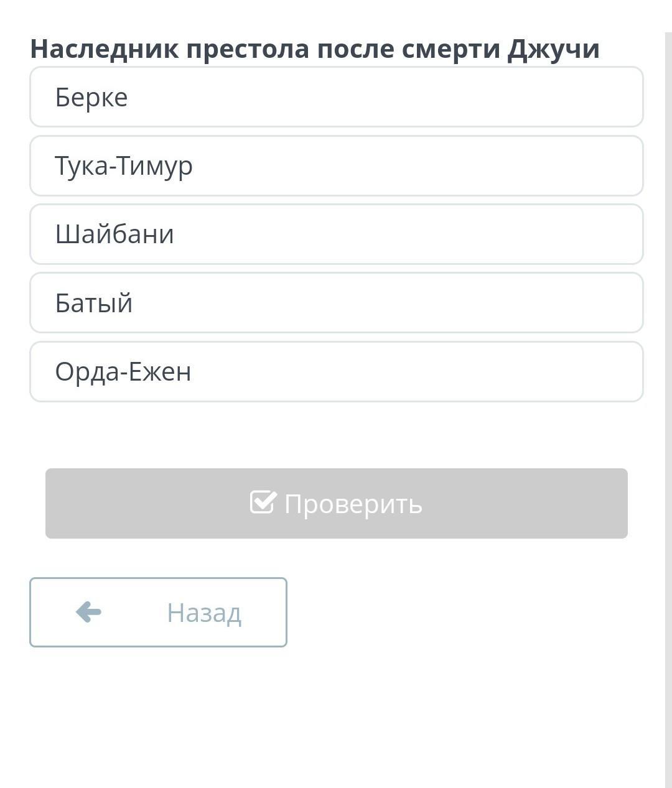Image resolution: width=672 pixels, height=788 pixels.
Task: Click the left arrow icon beside Назад
Action: pyautogui.click(x=88, y=612)
